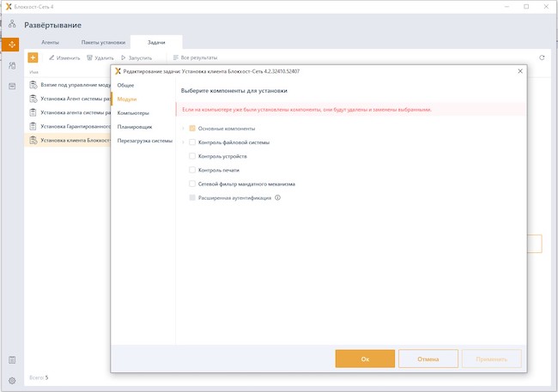The image size is (558, 392).
Task: Click icon of task Установка клиента Блокхост
Action: point(33,140)
